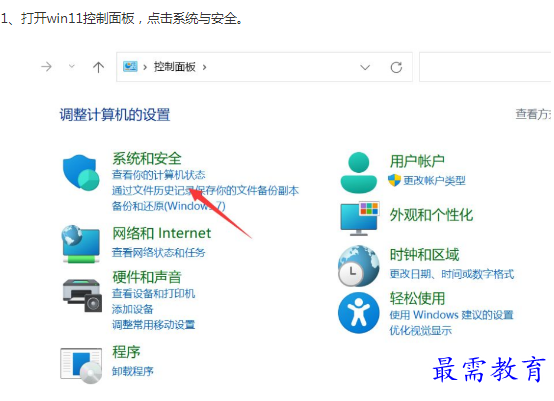Viewport: 554px width, 401px height.
Task: Click the Programs disc icon
Action: coord(81,365)
